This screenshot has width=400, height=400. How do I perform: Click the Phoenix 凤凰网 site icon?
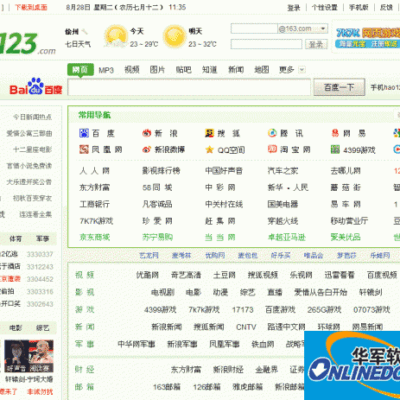[84, 149]
